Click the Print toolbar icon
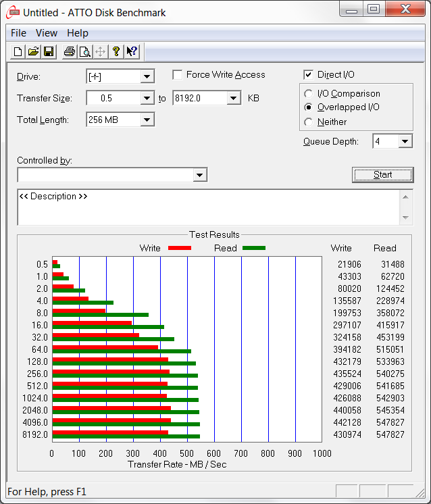 coord(70,52)
